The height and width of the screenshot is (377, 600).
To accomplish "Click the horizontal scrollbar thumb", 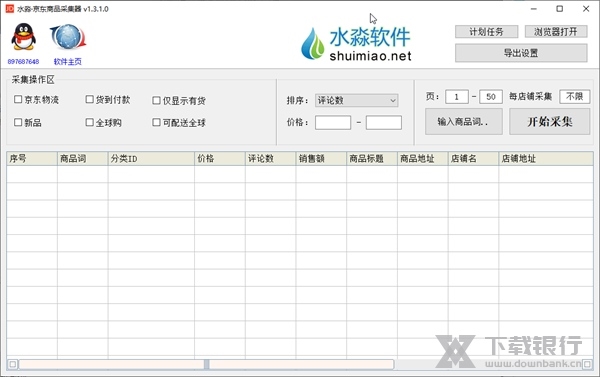I will click(x=206, y=364).
